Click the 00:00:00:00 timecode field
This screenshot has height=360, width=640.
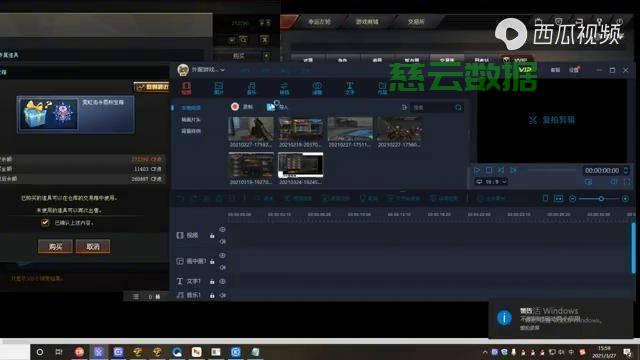click(x=602, y=170)
